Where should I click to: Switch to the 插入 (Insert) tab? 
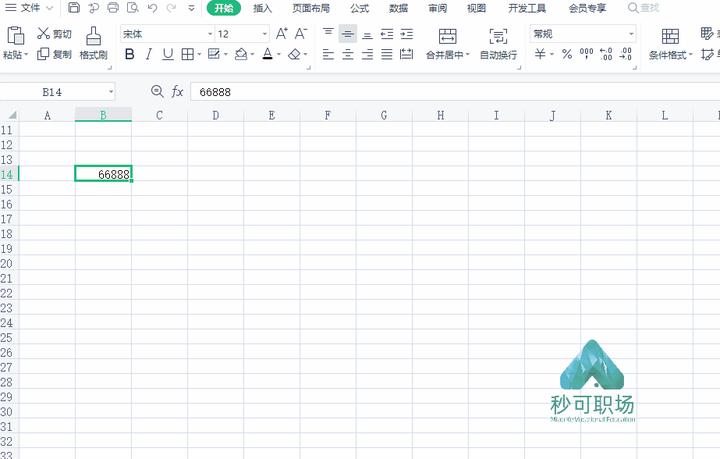(262, 8)
